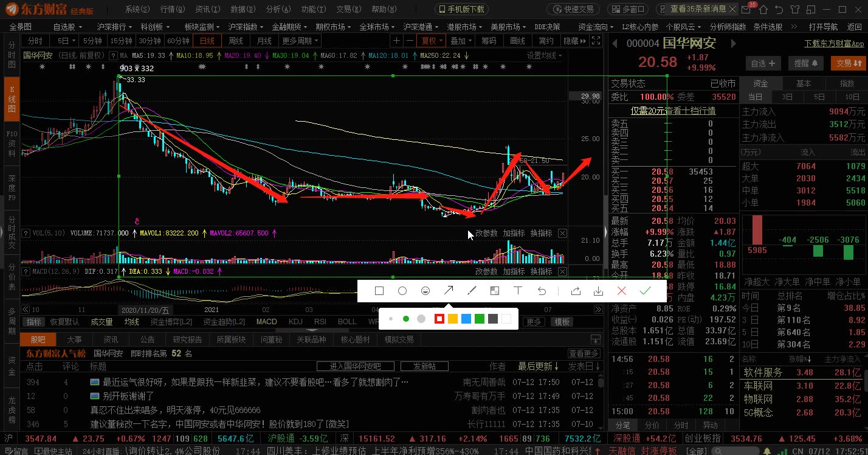Image resolution: width=868 pixels, height=455 pixels.
Task: Pick the red color swatch
Action: [x=439, y=319]
